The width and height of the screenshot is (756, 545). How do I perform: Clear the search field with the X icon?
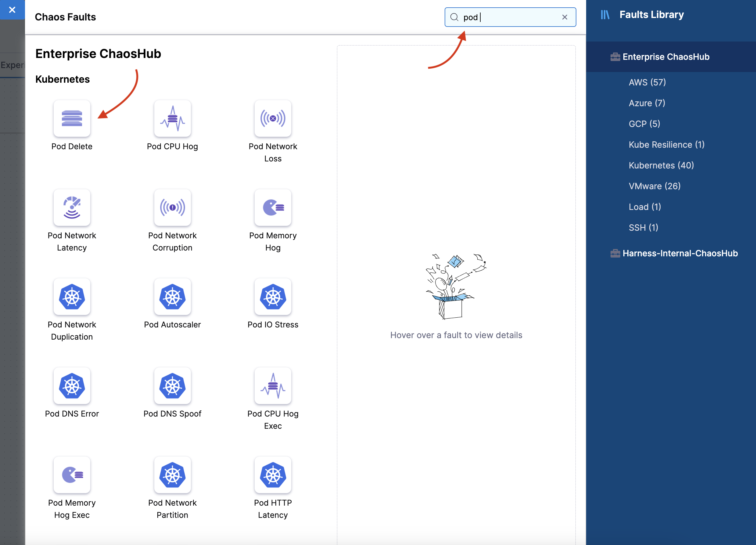click(565, 17)
